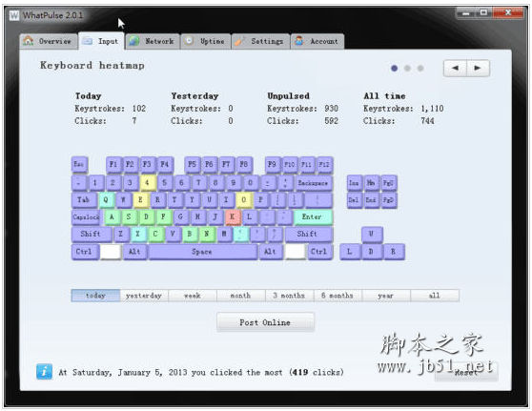Open the Overview tab
The height and width of the screenshot is (411, 532).
click(49, 41)
